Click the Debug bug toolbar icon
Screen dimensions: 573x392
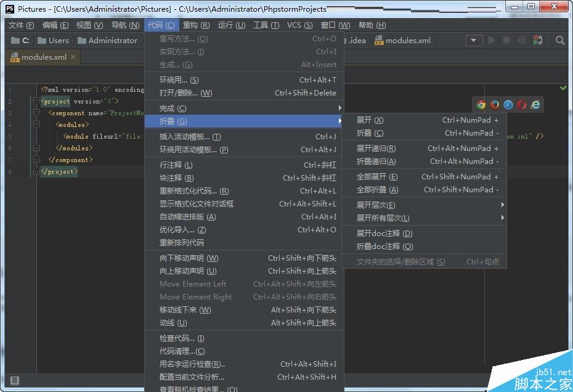507,40
